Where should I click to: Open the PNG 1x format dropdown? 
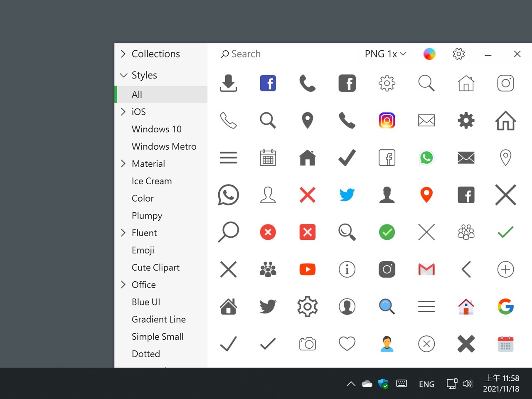point(385,54)
